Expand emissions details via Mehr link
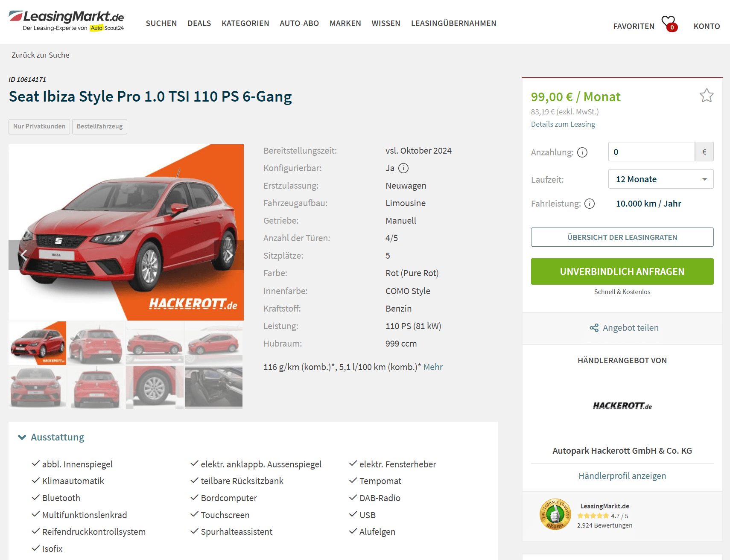Viewport: 730px width, 560px height. coord(433,367)
